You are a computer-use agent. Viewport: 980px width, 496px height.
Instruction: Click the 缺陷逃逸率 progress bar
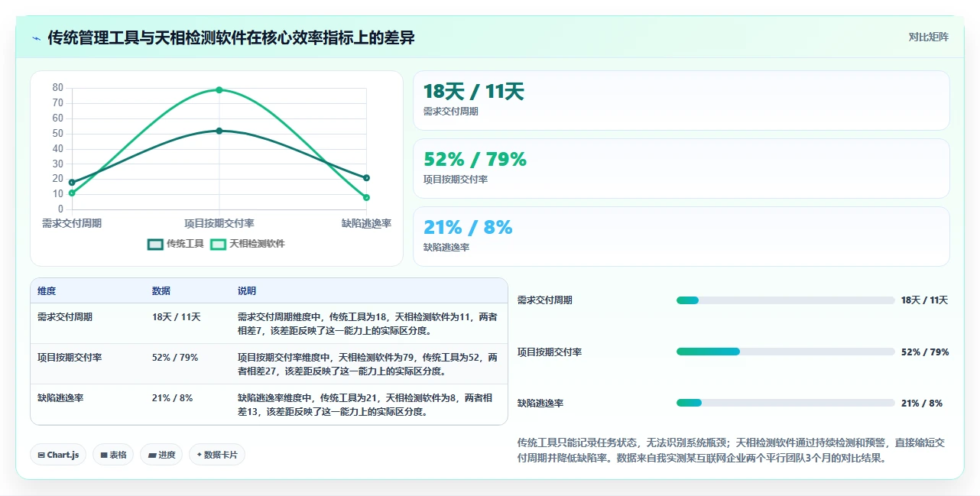785,403
